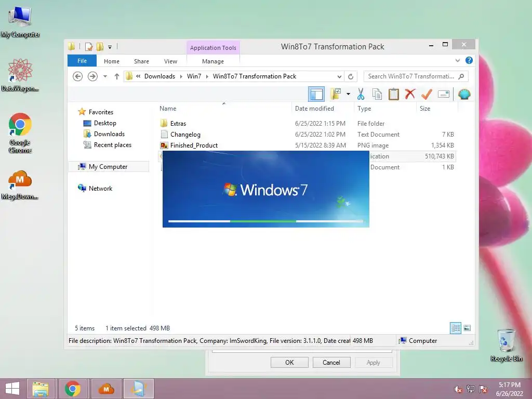This screenshot has width=532, height=399.
Task: Click the Forward navigation arrow
Action: click(x=92, y=76)
